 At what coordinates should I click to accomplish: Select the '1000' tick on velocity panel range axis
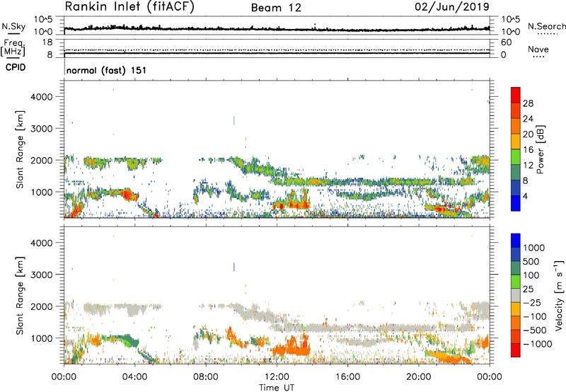(42, 338)
